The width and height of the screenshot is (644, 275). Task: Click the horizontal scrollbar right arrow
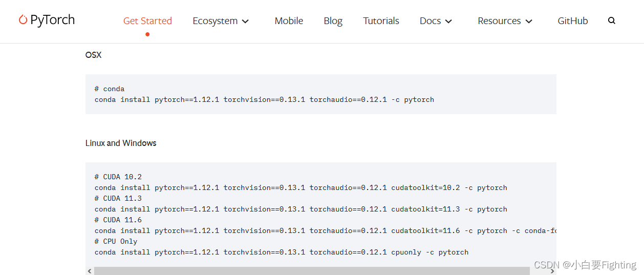552,271
